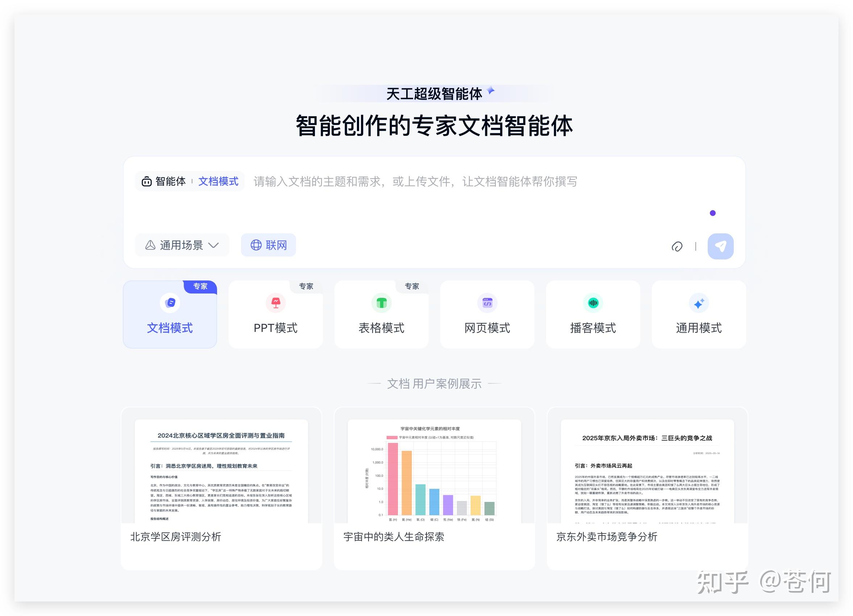Image resolution: width=853 pixels, height=616 pixels.
Task: Click the purple webpage code icon
Action: 487,303
